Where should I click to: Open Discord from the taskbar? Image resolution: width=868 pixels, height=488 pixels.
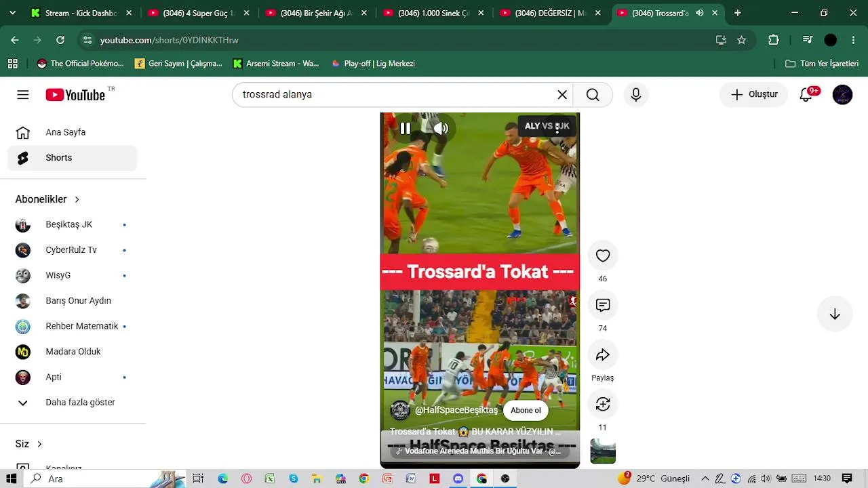458,479
